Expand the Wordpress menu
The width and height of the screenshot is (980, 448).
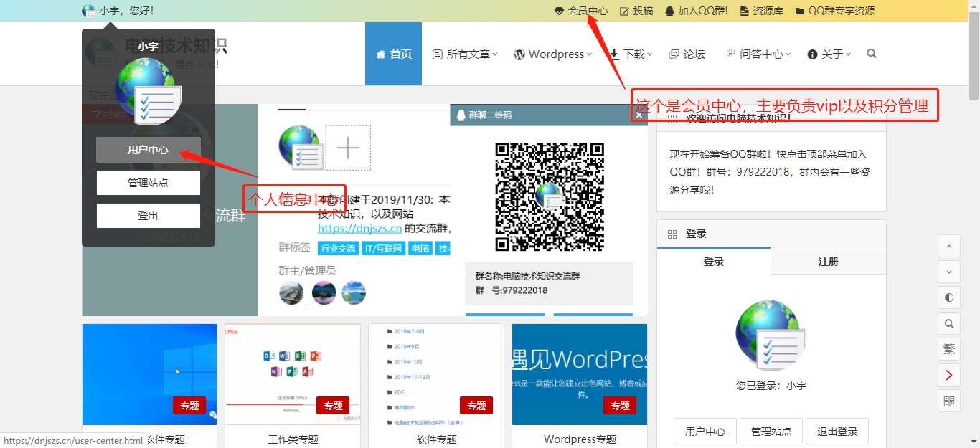click(x=553, y=54)
